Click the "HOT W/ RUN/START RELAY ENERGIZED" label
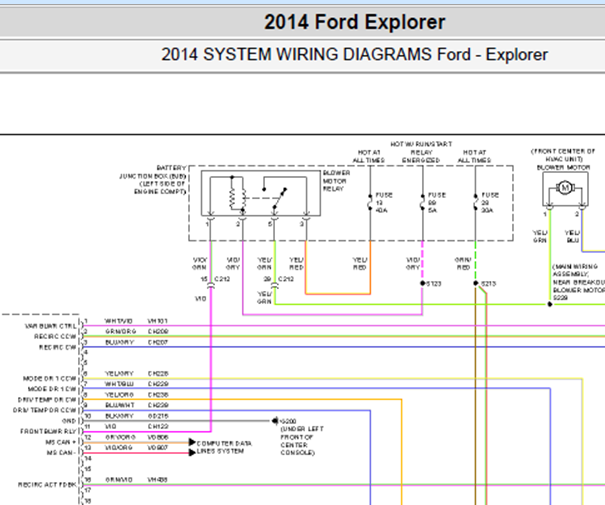Screen dimensions: 605x505 click(x=421, y=152)
